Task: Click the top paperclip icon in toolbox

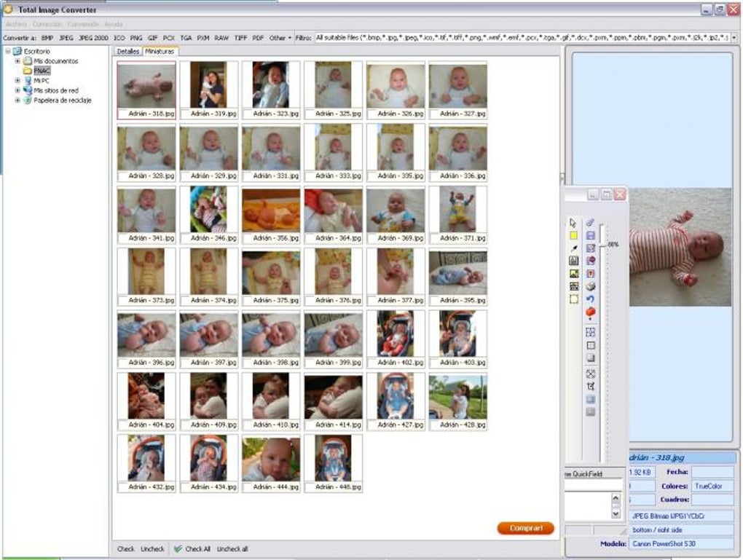Action: click(x=590, y=223)
